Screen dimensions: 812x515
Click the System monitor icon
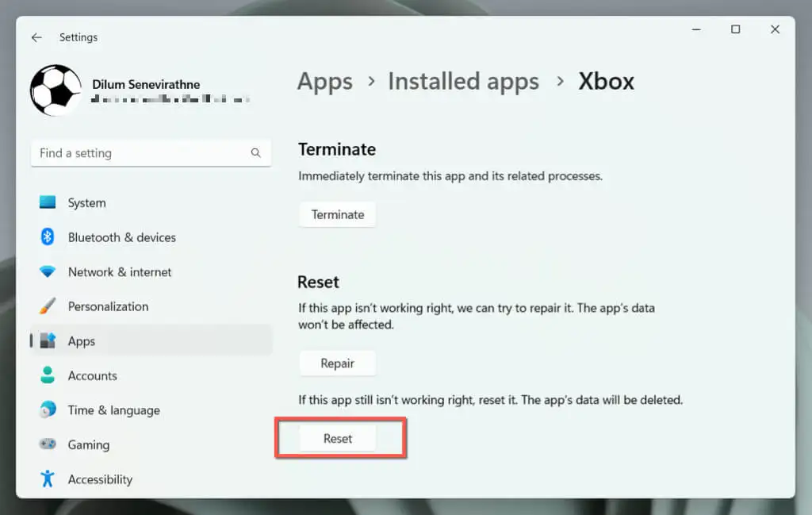pyautogui.click(x=48, y=202)
